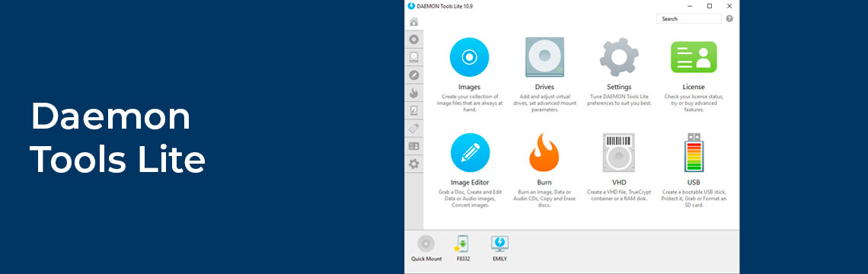Image resolution: width=868 pixels, height=274 pixels.
Task: Open the USB stick tile
Action: pos(694,153)
